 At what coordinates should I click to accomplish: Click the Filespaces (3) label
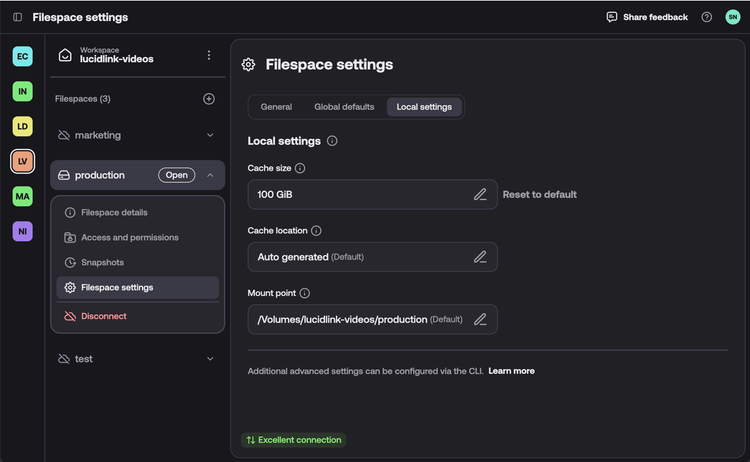click(83, 99)
